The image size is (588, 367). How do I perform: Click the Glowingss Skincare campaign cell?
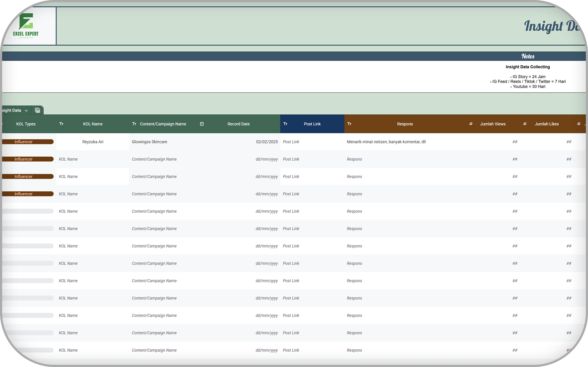coord(149,142)
